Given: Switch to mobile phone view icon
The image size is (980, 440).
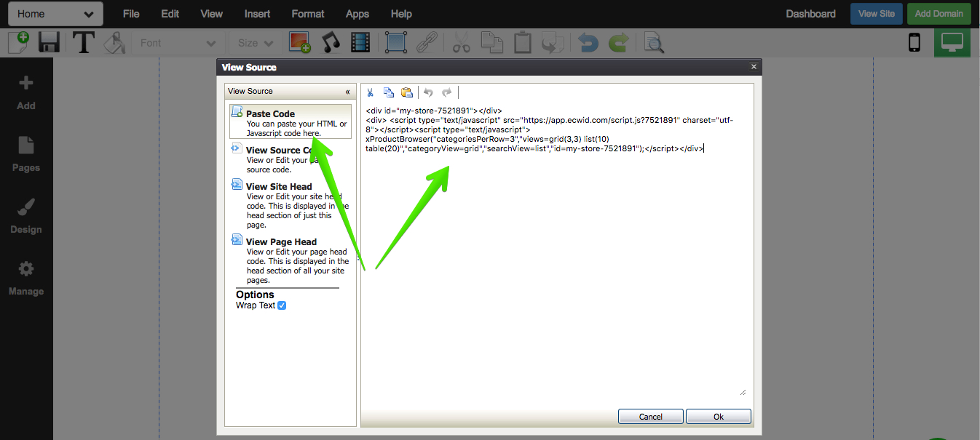Looking at the screenshot, I should pos(914,42).
